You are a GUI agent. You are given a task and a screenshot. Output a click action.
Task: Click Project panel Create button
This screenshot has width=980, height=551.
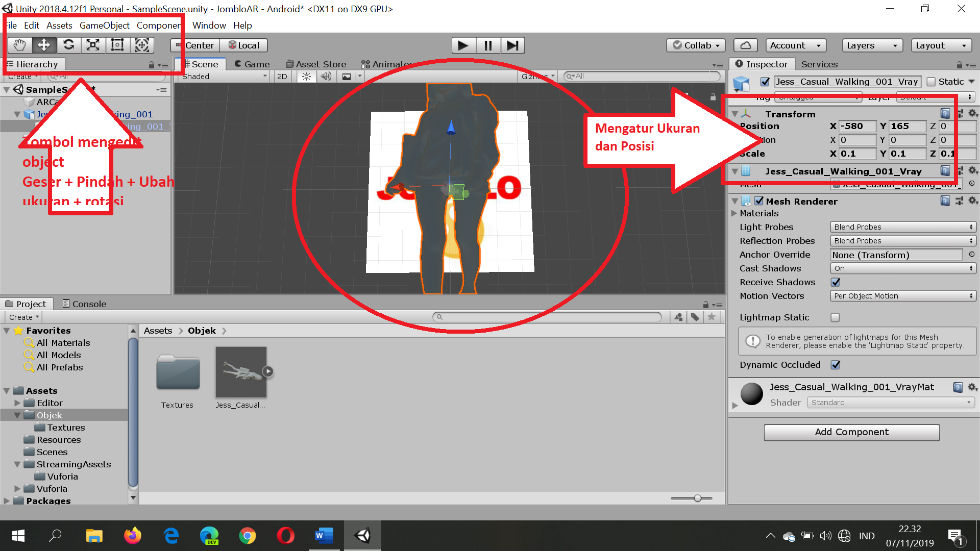(23, 317)
